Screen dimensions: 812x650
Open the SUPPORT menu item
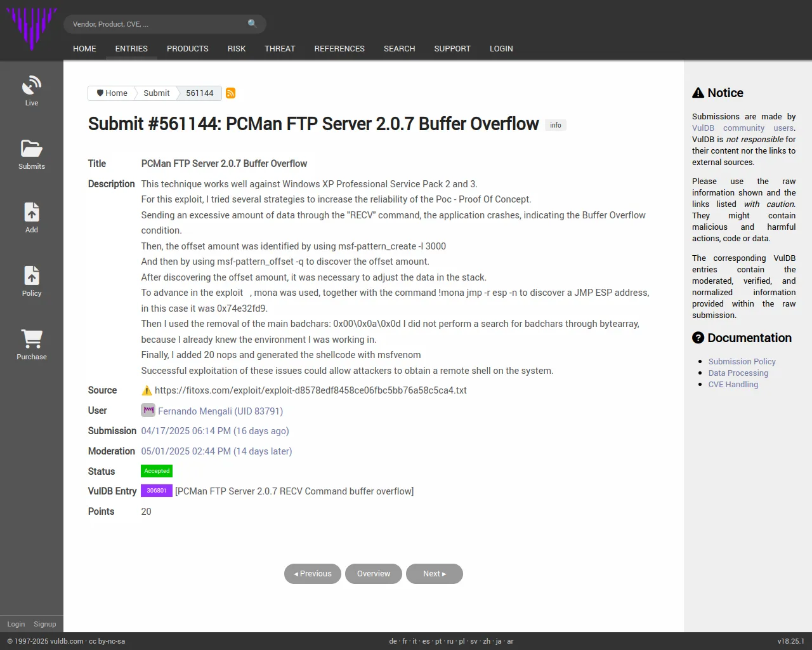click(452, 49)
